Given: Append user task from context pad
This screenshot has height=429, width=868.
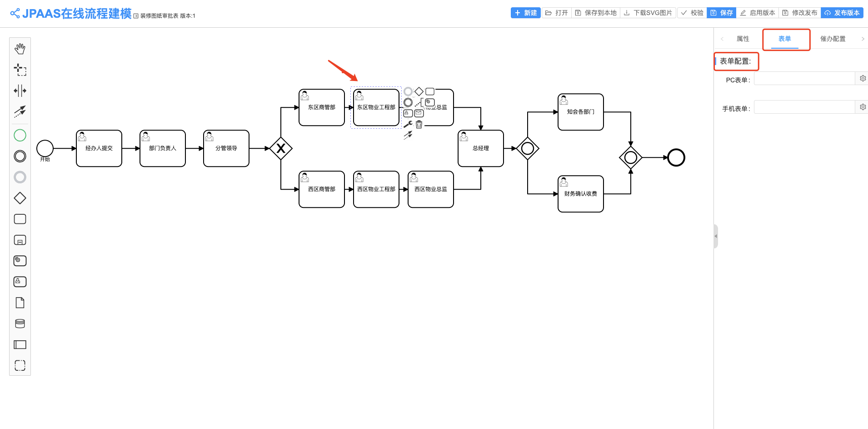Looking at the screenshot, I should click(x=408, y=113).
